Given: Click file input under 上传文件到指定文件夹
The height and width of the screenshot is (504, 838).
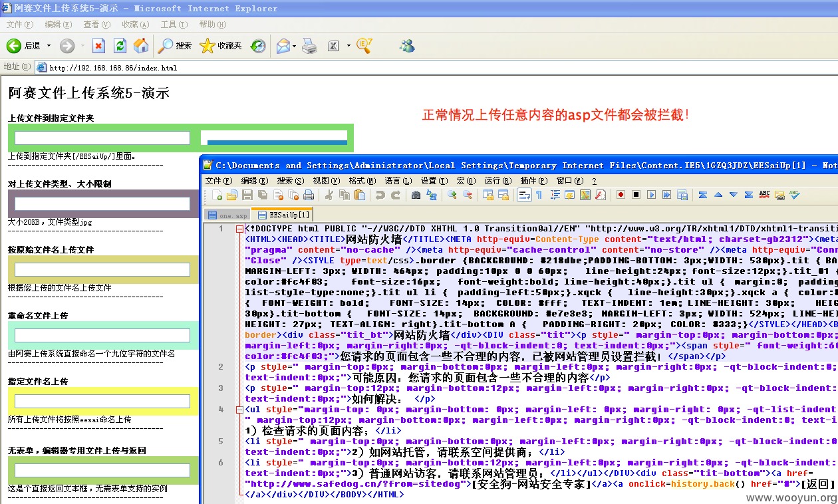Looking at the screenshot, I should [102, 138].
